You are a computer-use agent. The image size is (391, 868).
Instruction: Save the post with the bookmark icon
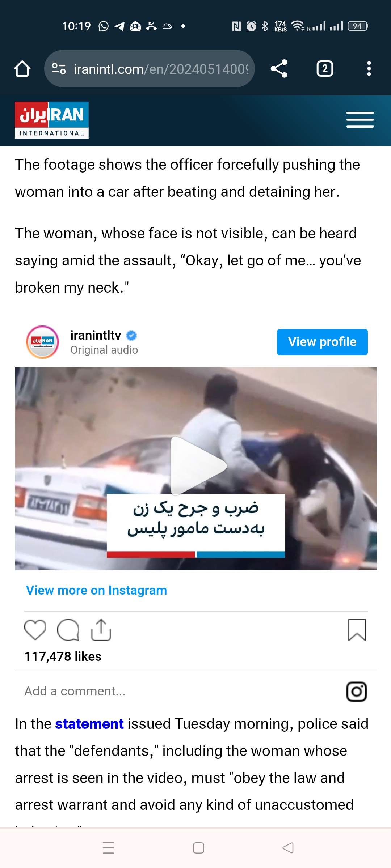tap(357, 630)
